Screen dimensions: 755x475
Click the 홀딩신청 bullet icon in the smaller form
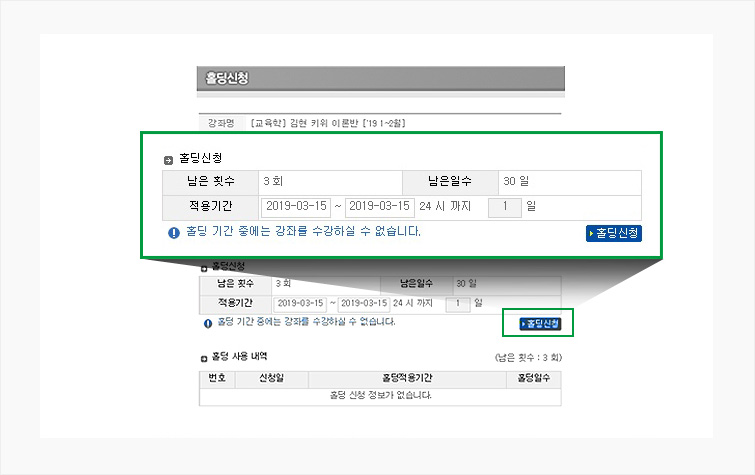coord(204,267)
